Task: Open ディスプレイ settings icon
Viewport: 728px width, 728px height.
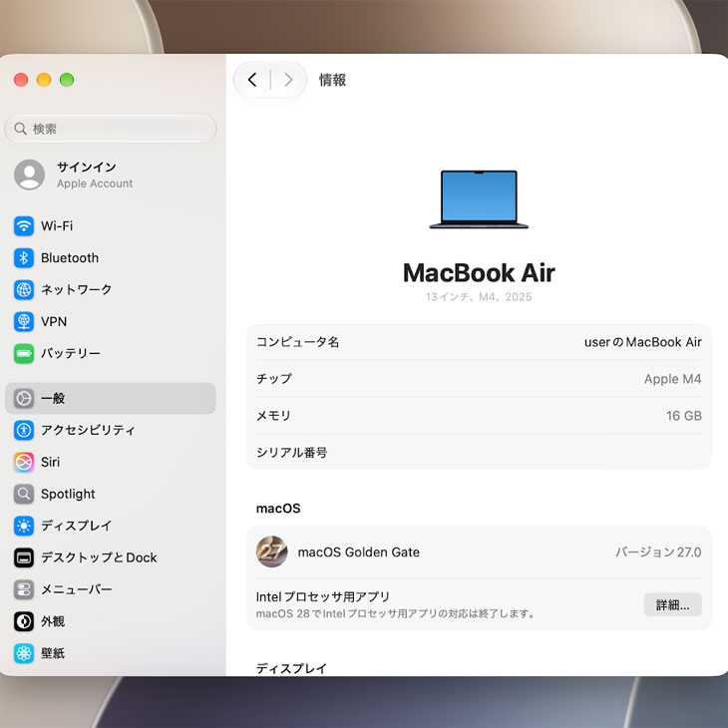Action: [x=24, y=526]
